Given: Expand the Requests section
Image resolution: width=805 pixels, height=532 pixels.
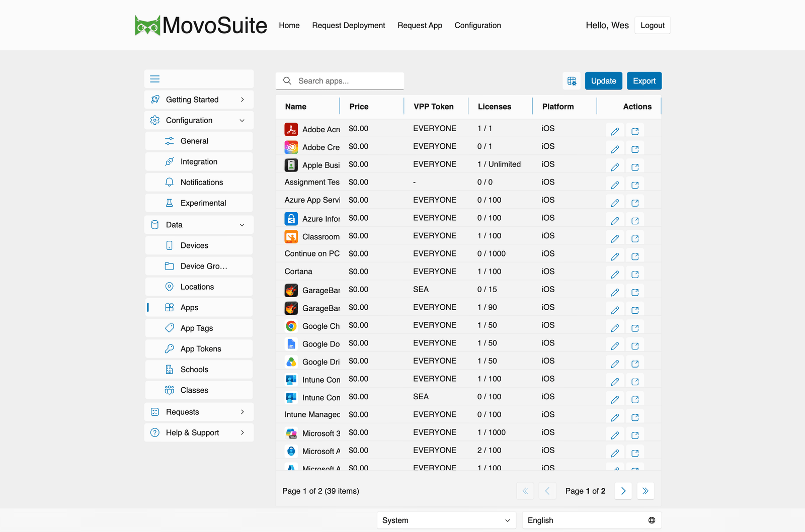Looking at the screenshot, I should pyautogui.click(x=199, y=412).
